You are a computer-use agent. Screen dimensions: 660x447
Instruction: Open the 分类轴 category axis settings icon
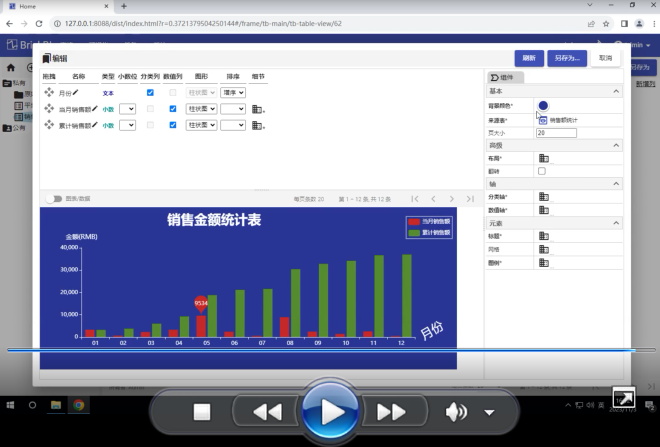coord(543,197)
